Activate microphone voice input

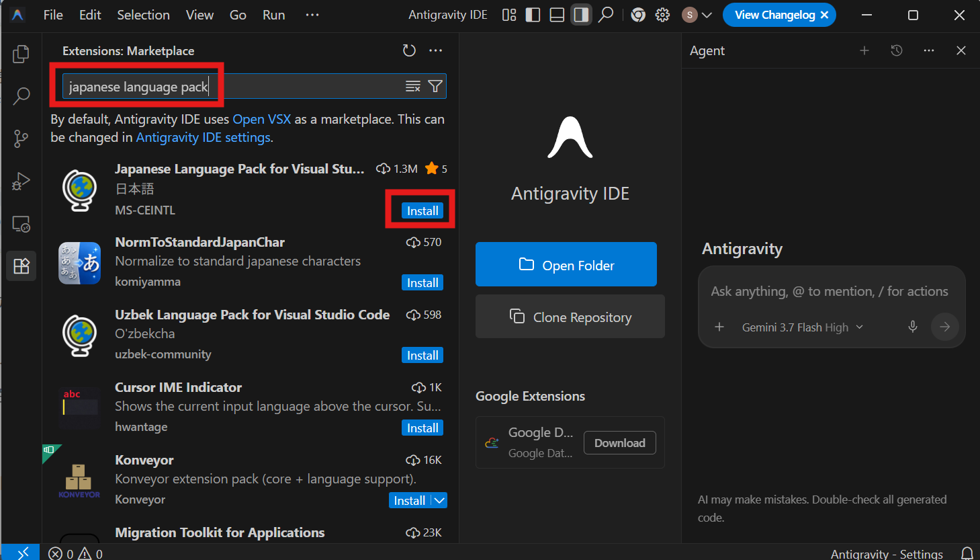[x=913, y=327]
